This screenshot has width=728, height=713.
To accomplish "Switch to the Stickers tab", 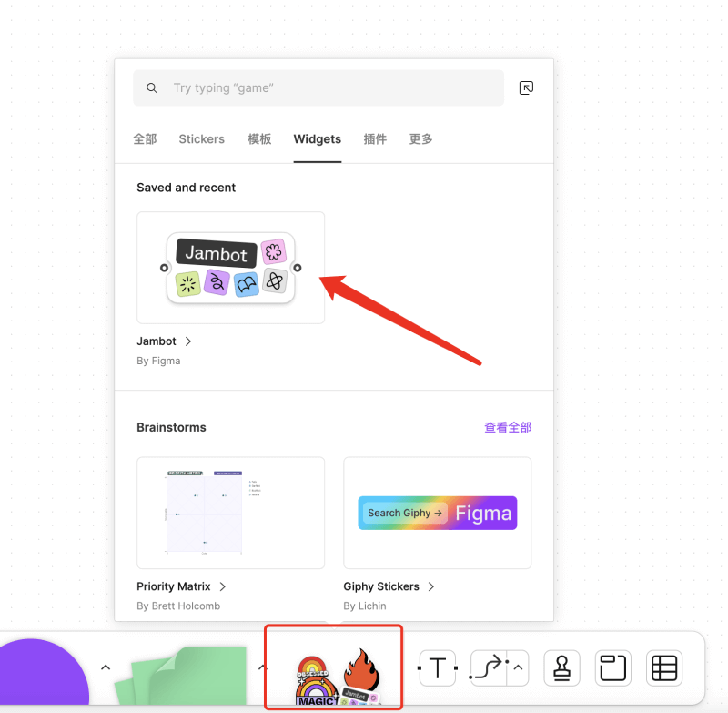I will click(x=201, y=139).
